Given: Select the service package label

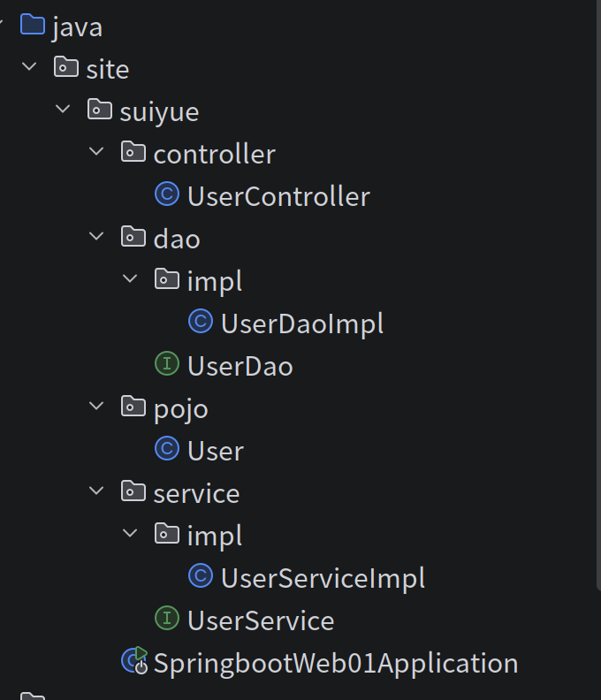Looking at the screenshot, I should 196,493.
